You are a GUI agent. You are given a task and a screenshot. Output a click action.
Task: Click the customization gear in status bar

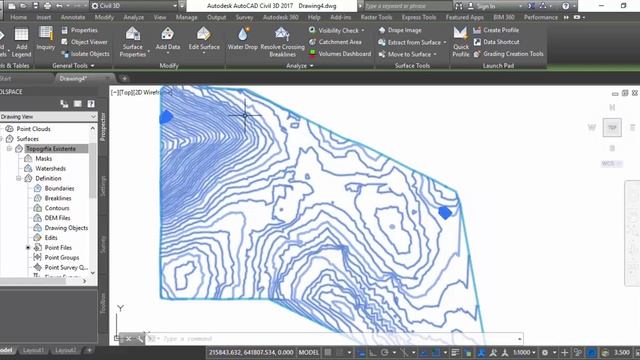click(x=544, y=352)
